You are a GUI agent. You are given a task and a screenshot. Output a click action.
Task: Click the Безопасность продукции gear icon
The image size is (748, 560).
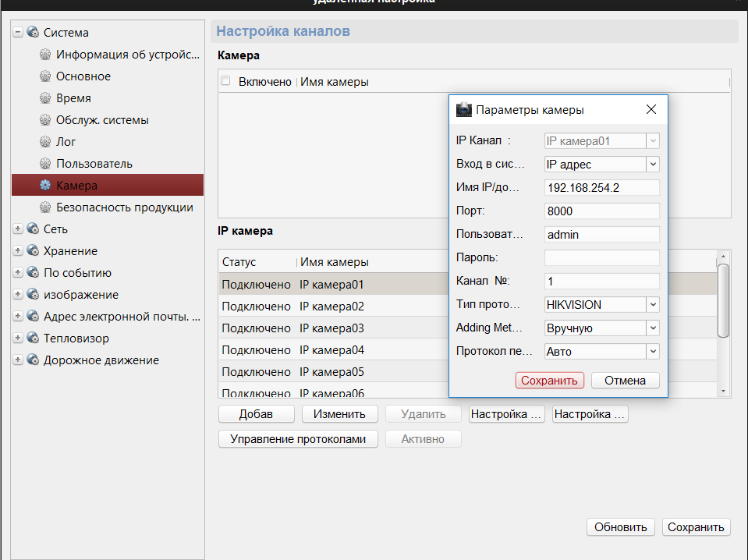tap(45, 207)
